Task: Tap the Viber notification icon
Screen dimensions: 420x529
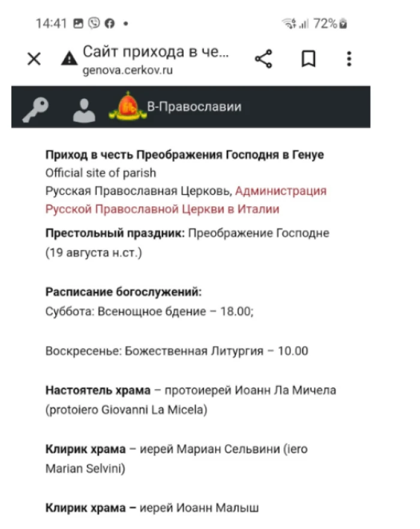Action: [94, 24]
